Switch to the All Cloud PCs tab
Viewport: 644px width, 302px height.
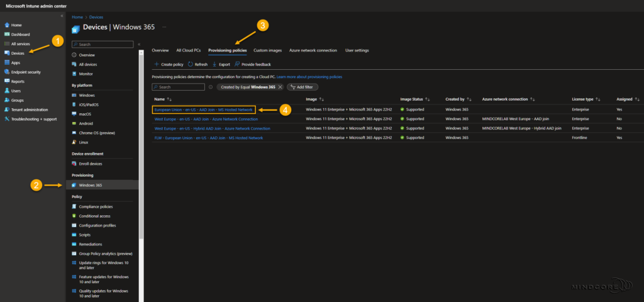pyautogui.click(x=189, y=50)
